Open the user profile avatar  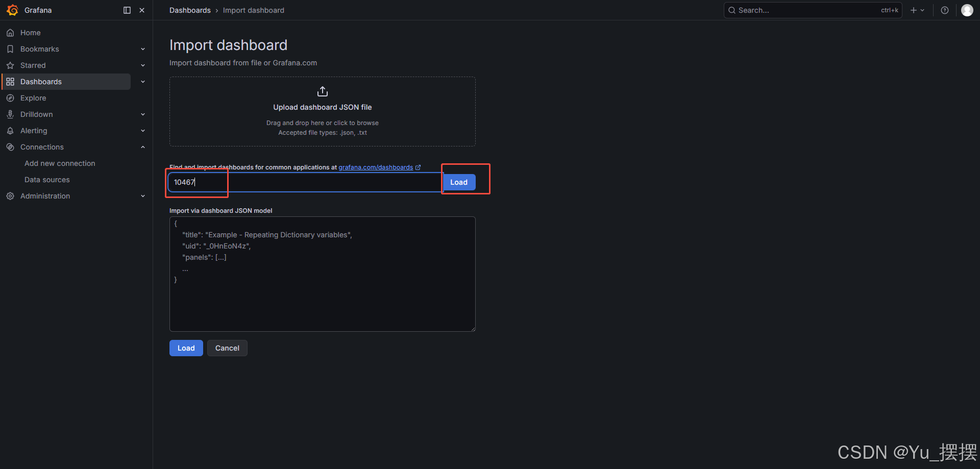[967, 10]
